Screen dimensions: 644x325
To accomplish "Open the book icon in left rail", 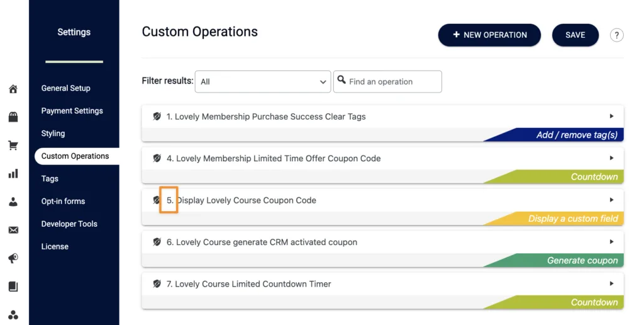I will click(x=13, y=287).
